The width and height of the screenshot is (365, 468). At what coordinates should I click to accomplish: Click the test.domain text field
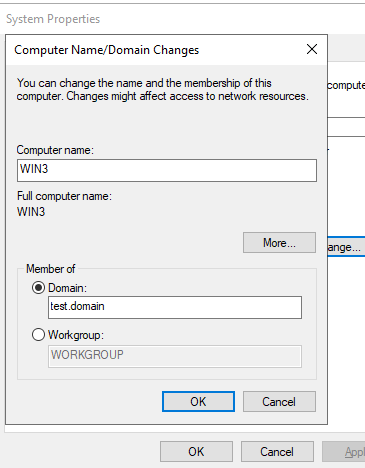coord(175,307)
